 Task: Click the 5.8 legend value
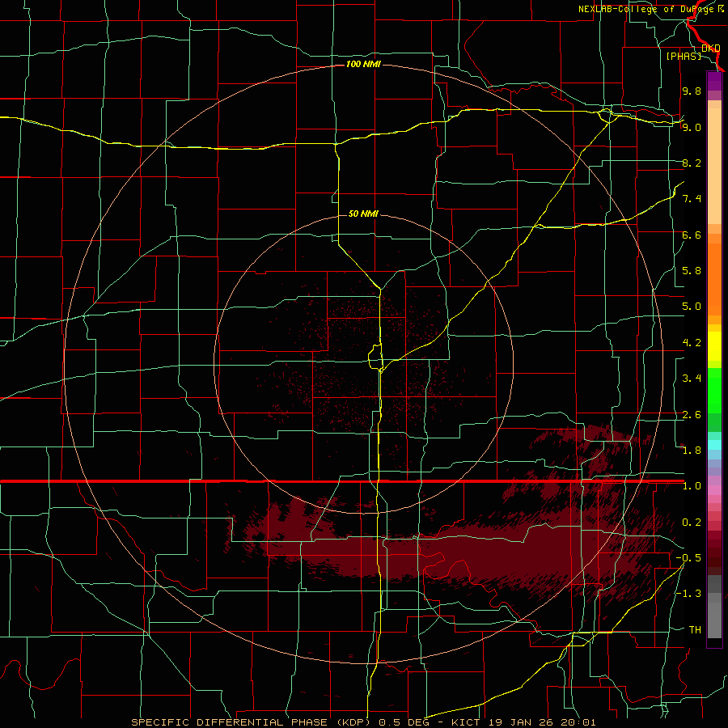[692, 271]
